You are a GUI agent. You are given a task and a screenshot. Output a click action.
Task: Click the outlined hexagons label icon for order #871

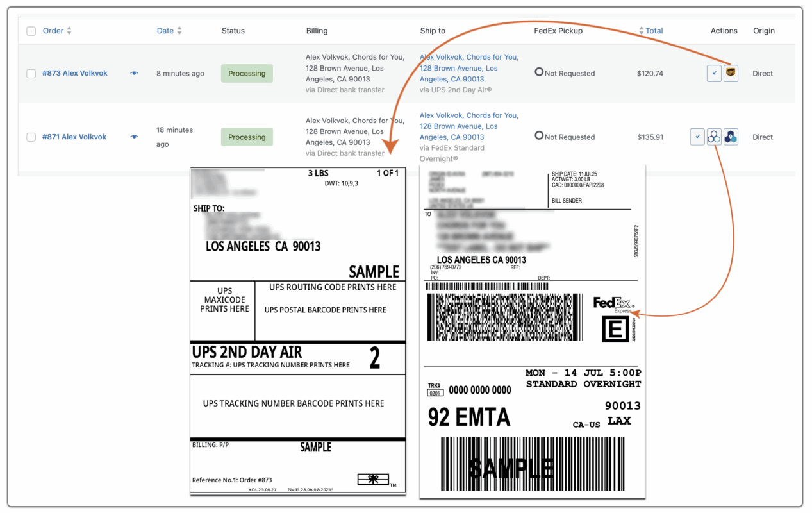tap(714, 137)
